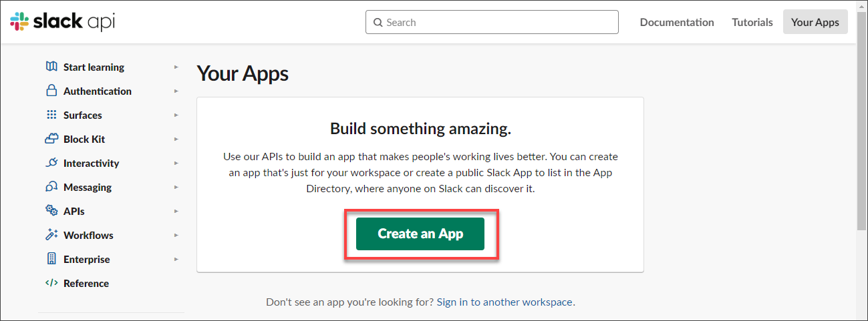Click the Messaging icon
Viewport: 868px width, 321px height.
point(51,187)
